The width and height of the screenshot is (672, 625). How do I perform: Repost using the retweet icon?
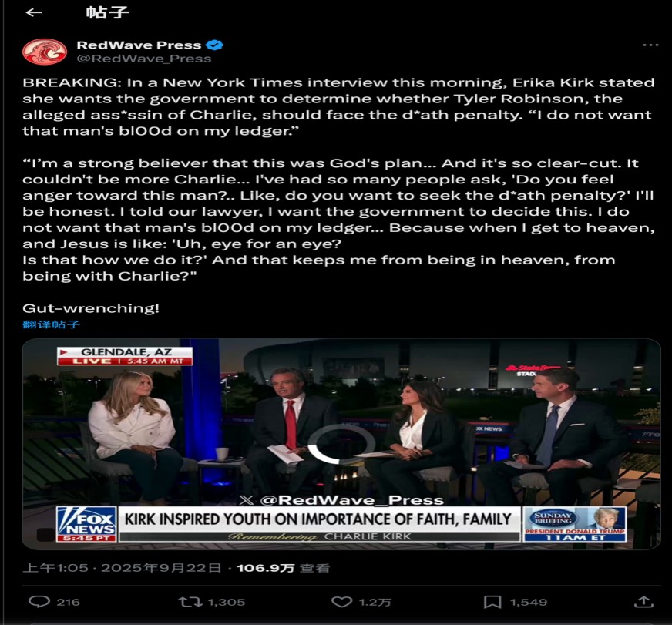click(x=190, y=602)
